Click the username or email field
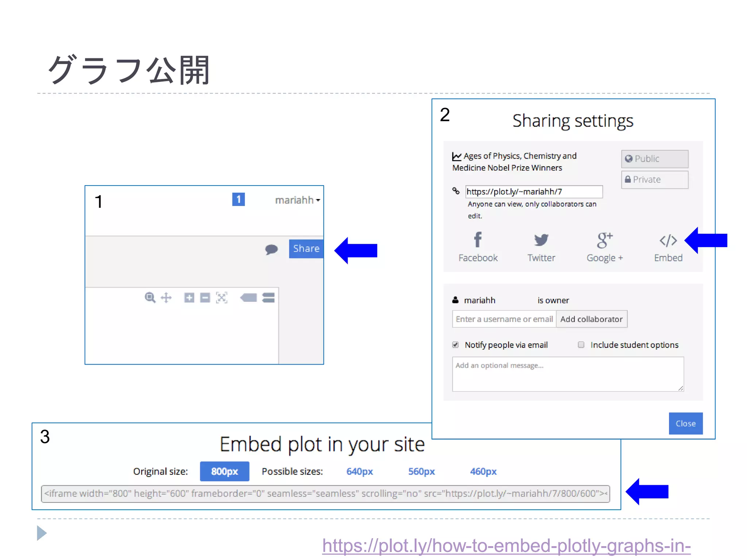 click(504, 319)
